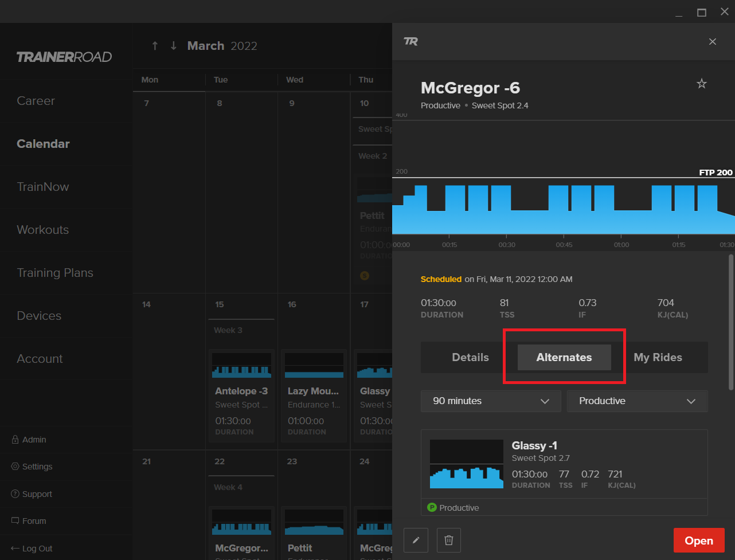The image size is (735, 560).
Task: Open the Antelope -3 workout on calendar
Action: [241, 395]
